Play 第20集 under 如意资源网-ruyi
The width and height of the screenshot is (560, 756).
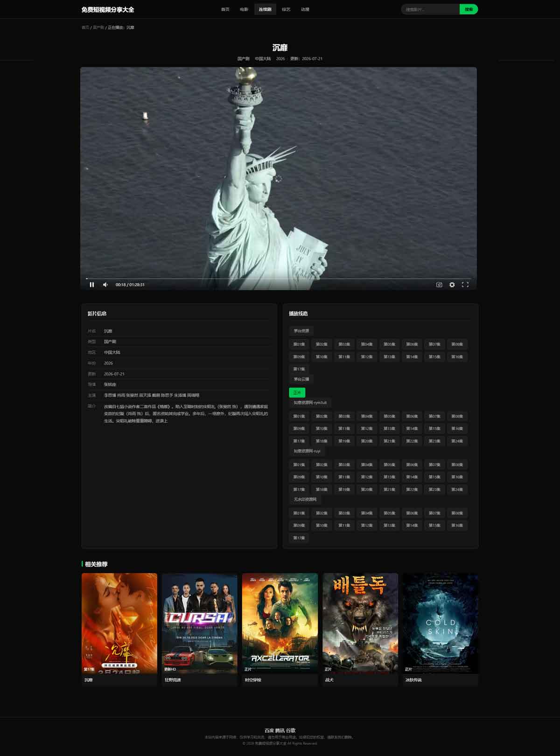pos(367,490)
